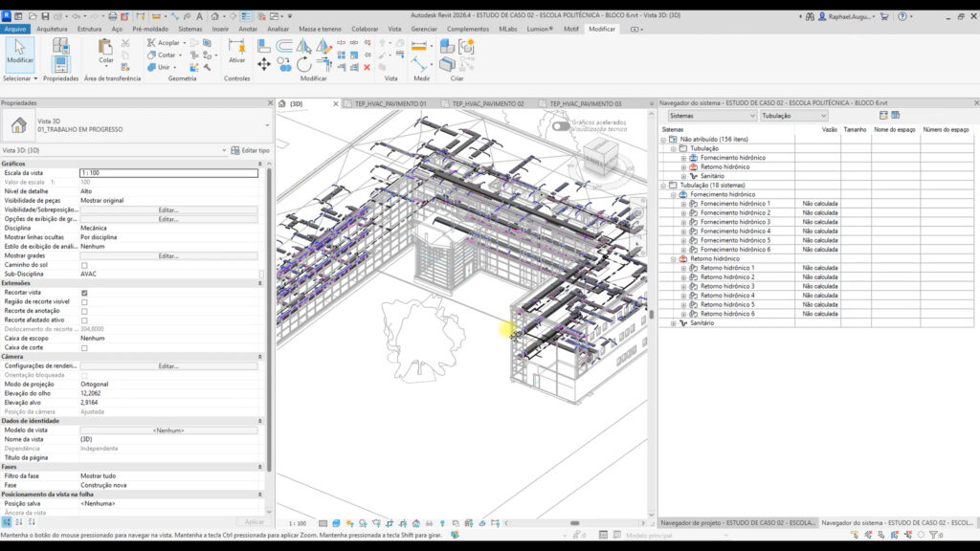Open Type Properties icon in Propriedades panel
This screenshot has width=980, height=551.
tap(60, 45)
